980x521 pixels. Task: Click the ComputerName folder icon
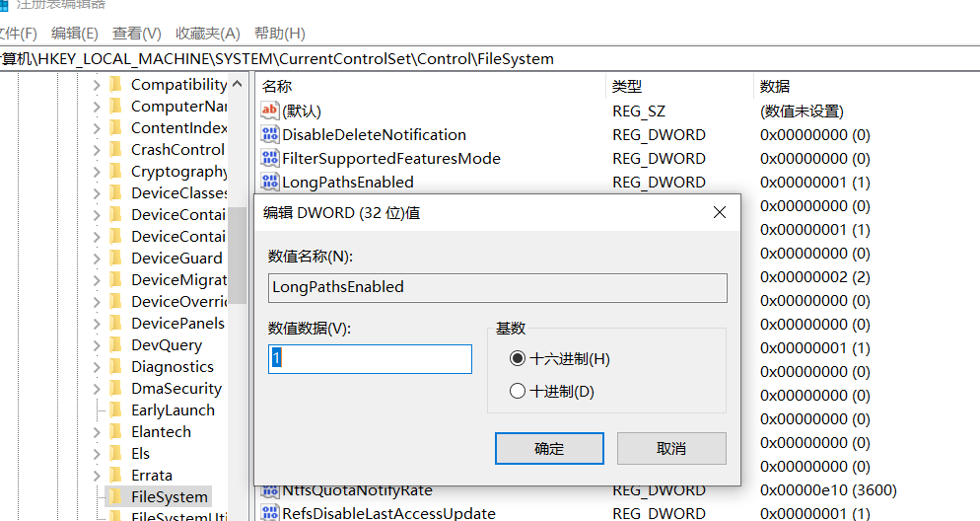coord(115,107)
